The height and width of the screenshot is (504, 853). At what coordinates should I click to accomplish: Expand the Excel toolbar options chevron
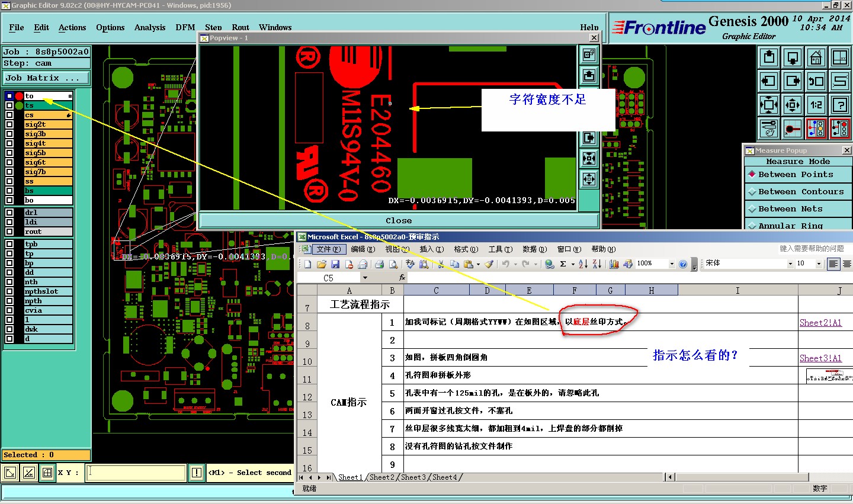pos(694,264)
